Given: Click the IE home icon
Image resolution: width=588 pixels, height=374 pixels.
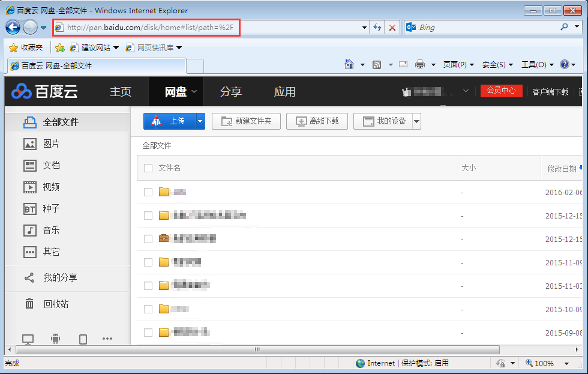Looking at the screenshot, I should [x=349, y=64].
